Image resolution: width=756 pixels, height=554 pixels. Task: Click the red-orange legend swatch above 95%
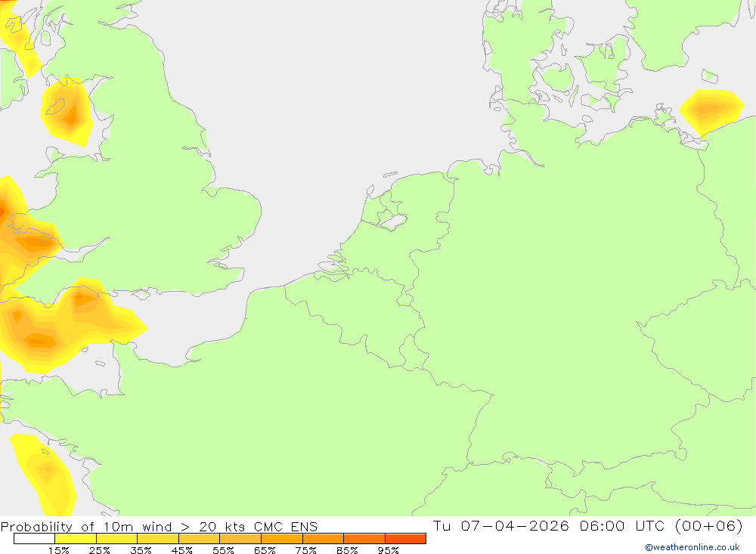pyautogui.click(x=405, y=539)
